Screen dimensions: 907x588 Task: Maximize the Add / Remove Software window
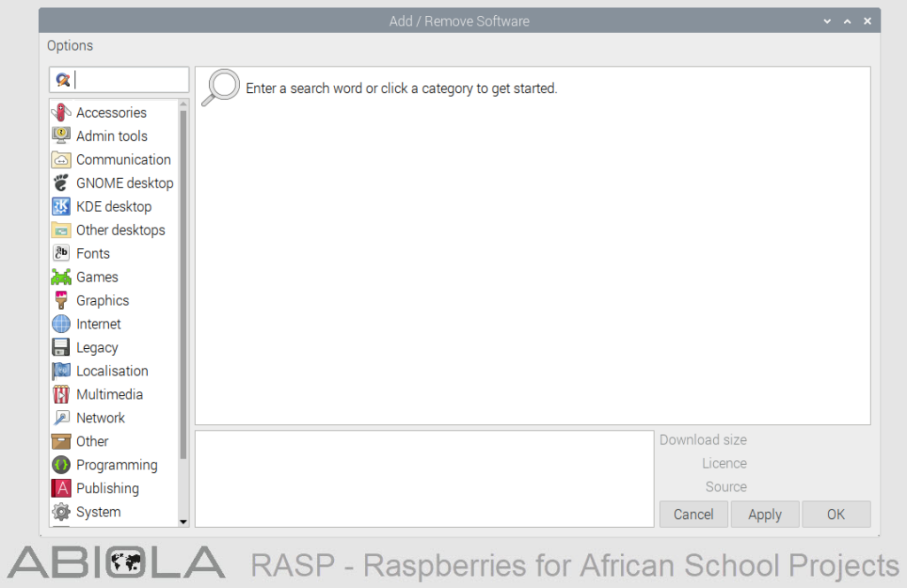coord(848,21)
